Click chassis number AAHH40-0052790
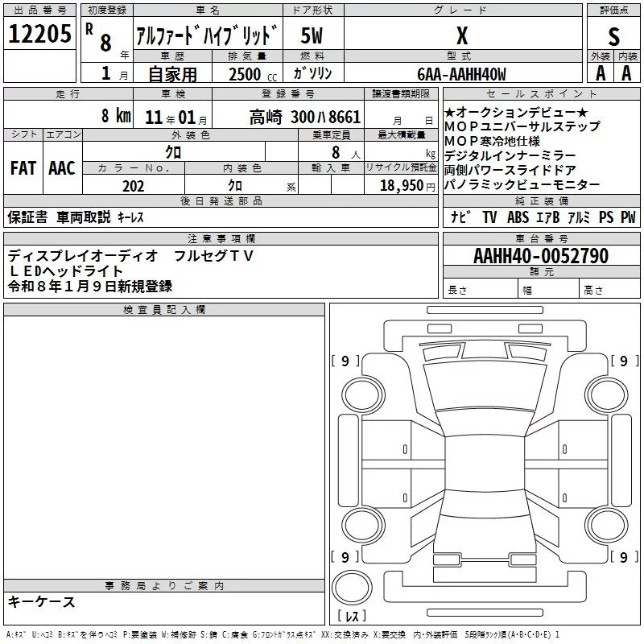The image size is (644, 644). coord(540,257)
